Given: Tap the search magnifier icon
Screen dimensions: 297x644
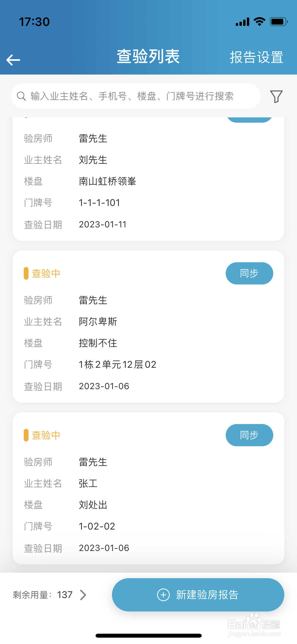Looking at the screenshot, I should coord(21,96).
